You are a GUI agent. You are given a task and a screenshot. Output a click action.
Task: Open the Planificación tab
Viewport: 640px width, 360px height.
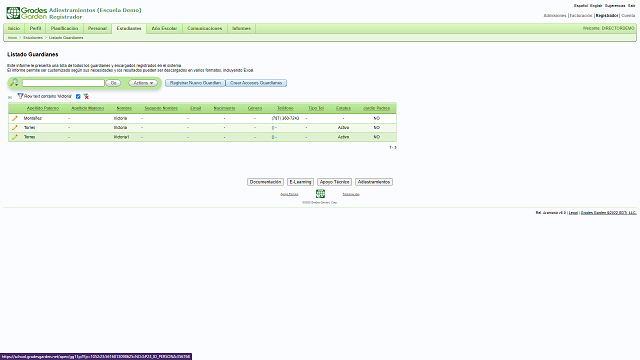click(x=64, y=28)
